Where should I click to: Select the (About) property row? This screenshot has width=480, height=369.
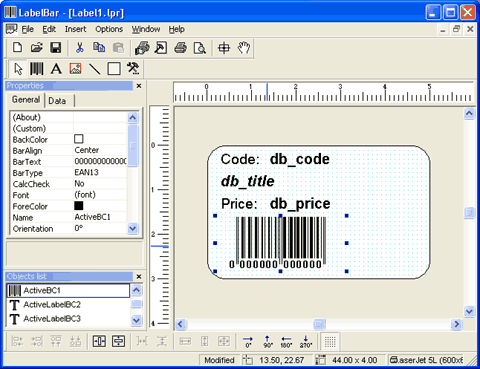pos(69,117)
